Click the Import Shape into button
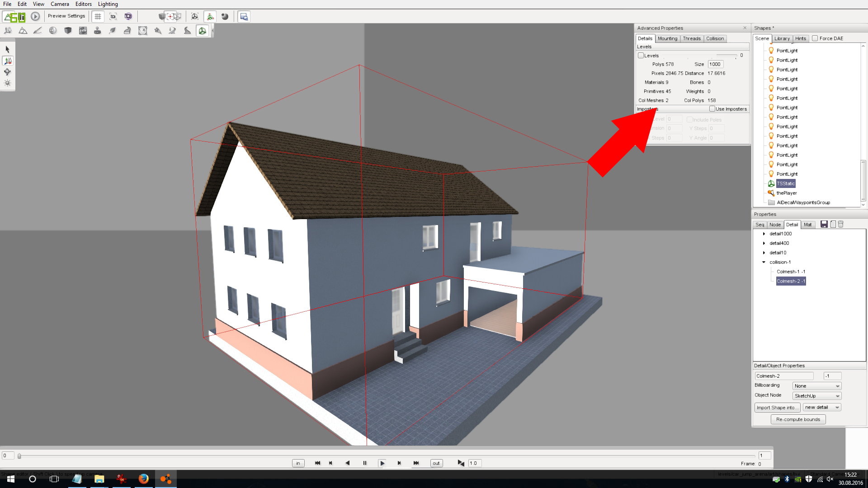Viewport: 868px width, 488px height. (777, 408)
